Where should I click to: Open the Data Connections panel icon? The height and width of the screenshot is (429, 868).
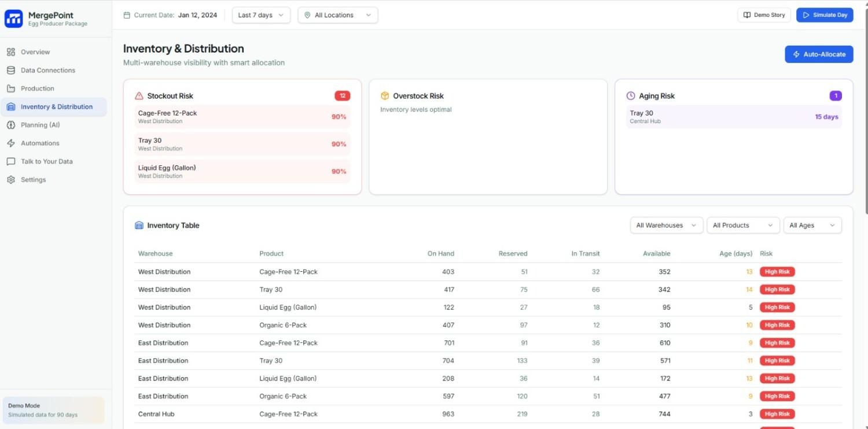(10, 70)
